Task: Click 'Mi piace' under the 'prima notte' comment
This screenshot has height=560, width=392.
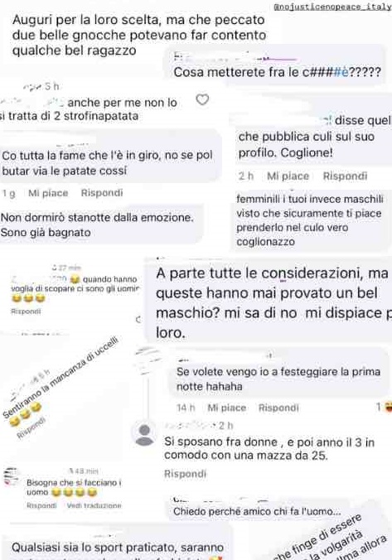Action: pyautogui.click(x=227, y=408)
